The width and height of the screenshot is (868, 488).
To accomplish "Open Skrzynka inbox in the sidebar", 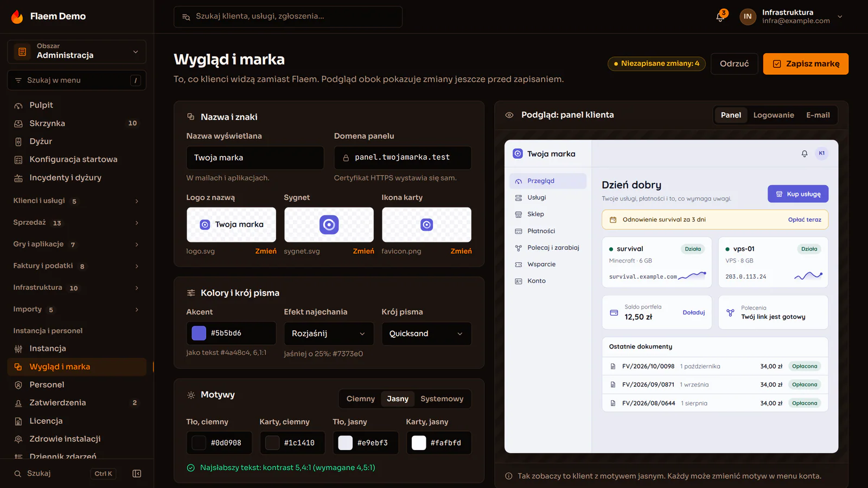I will click(77, 123).
